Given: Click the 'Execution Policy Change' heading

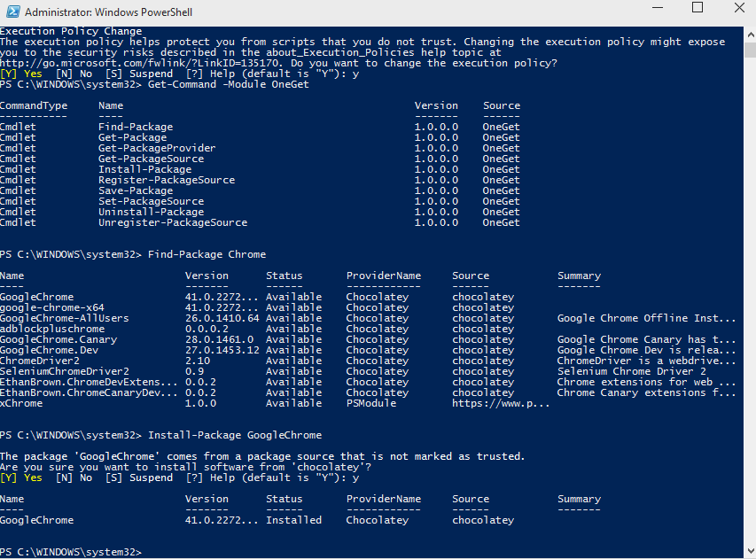Looking at the screenshot, I should 71,31.
